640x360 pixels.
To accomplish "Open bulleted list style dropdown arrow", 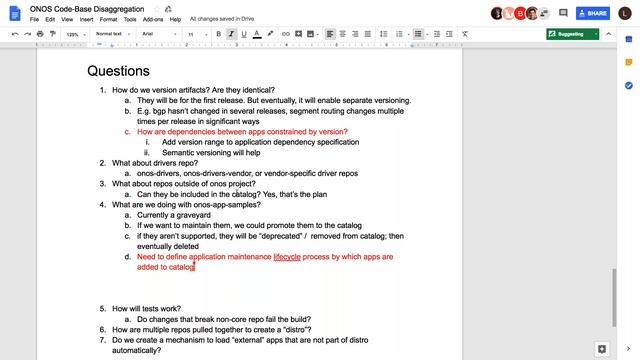I will click(427, 35).
